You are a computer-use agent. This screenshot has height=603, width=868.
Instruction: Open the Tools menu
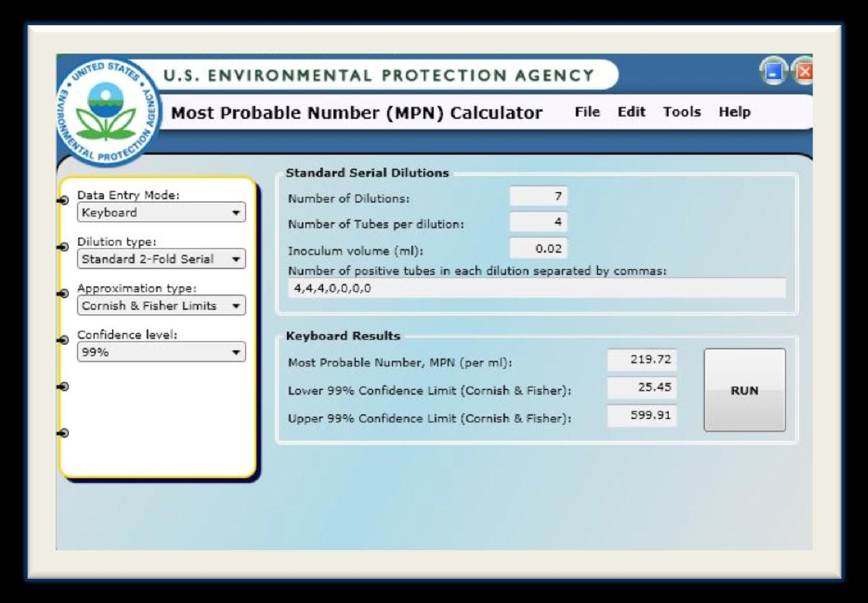pyautogui.click(x=682, y=112)
